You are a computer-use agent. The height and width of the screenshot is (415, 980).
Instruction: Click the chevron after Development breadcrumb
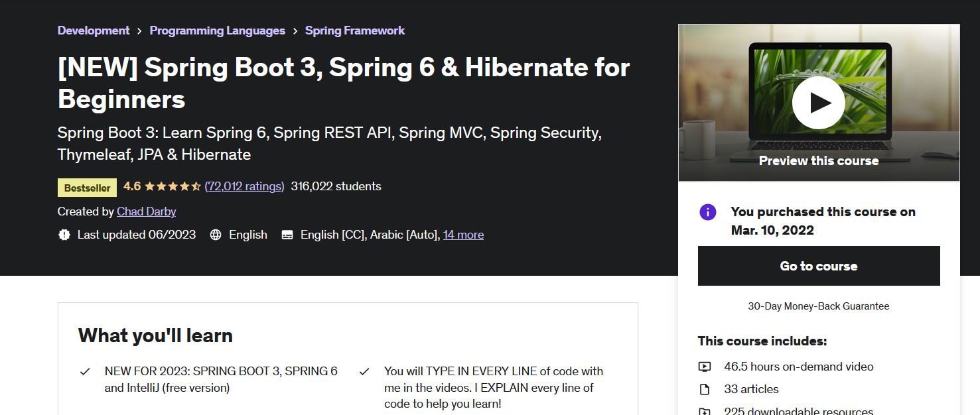pos(139,31)
